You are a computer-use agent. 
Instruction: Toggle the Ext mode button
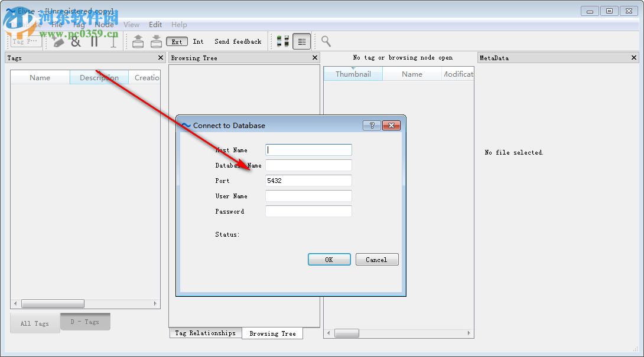click(177, 41)
